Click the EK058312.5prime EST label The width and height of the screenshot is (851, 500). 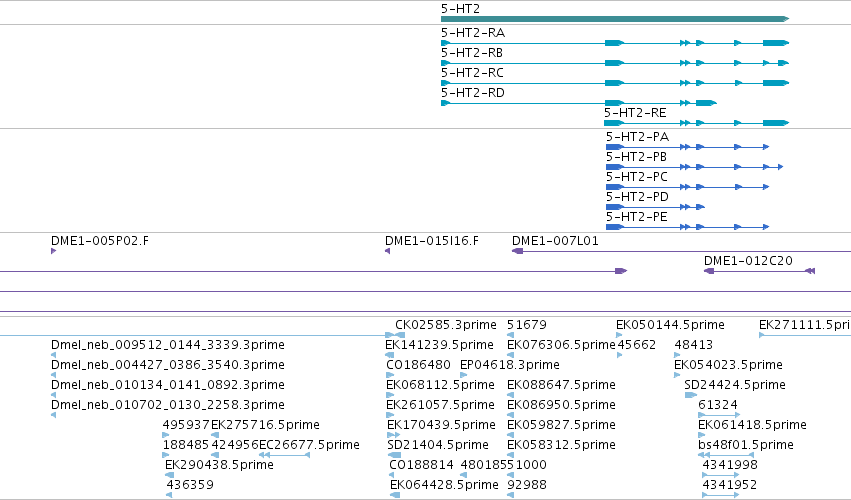pos(561,446)
